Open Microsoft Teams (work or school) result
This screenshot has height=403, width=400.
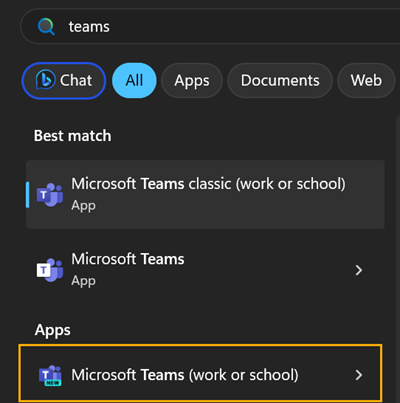[200, 374]
